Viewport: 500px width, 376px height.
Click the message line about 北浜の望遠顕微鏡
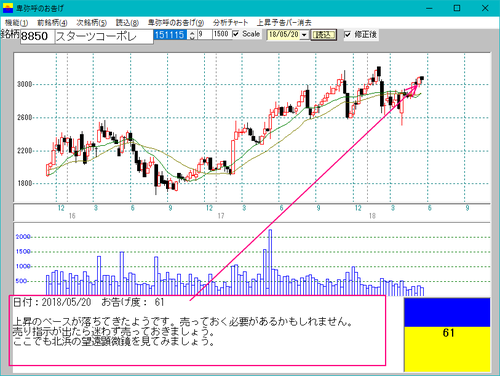(113, 342)
